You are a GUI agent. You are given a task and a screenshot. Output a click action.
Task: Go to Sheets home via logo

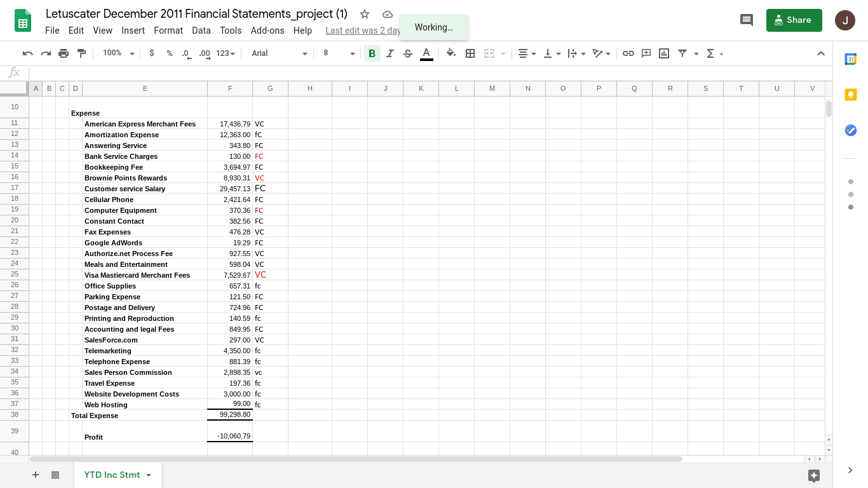(x=24, y=21)
